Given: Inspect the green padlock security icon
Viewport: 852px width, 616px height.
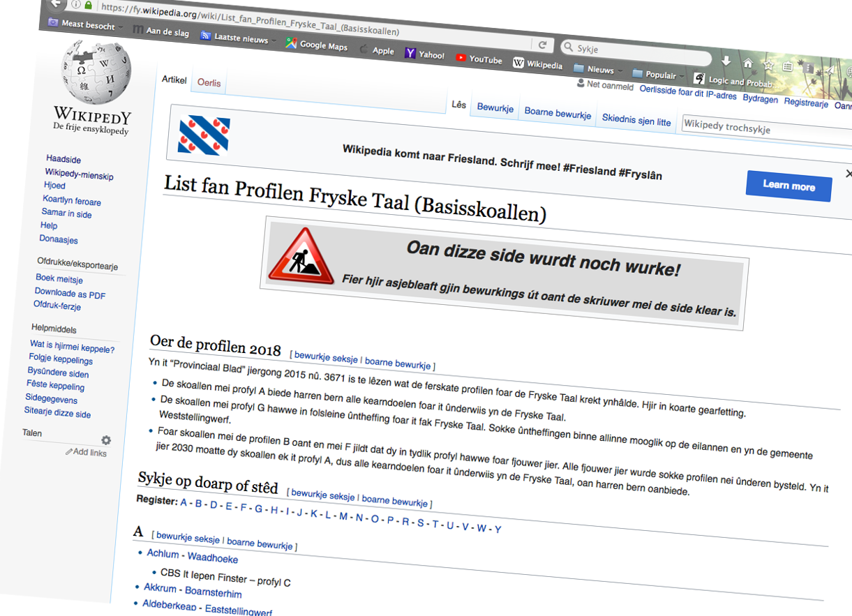Looking at the screenshot, I should 88,5.
